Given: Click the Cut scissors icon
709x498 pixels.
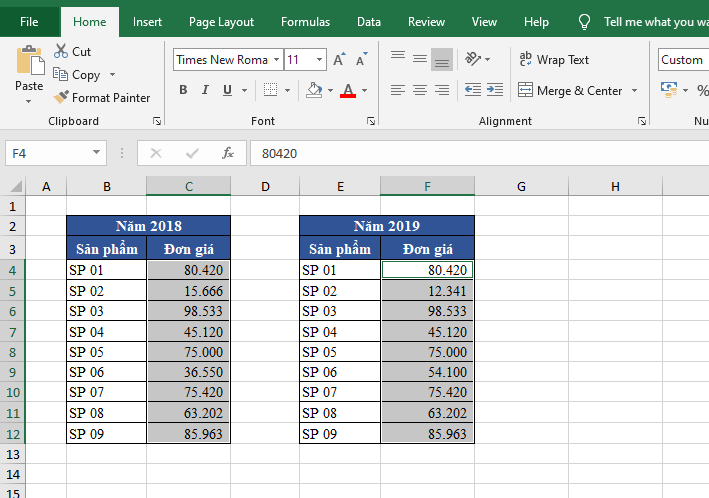Looking at the screenshot, I should 60,51.
